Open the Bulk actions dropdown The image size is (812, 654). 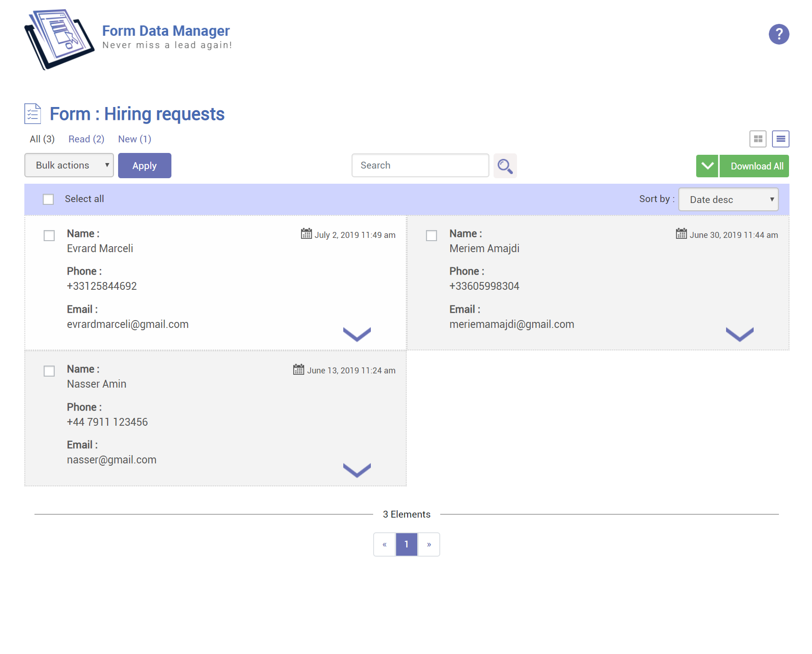(x=69, y=165)
